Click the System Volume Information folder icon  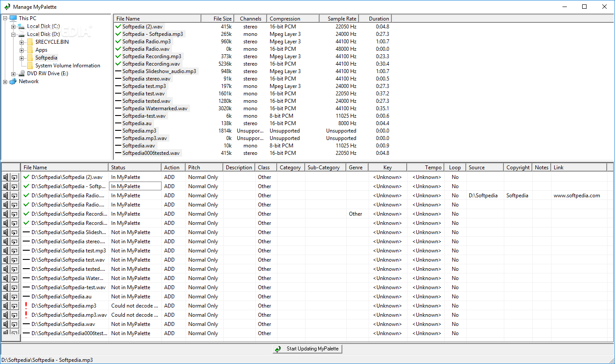(30, 66)
